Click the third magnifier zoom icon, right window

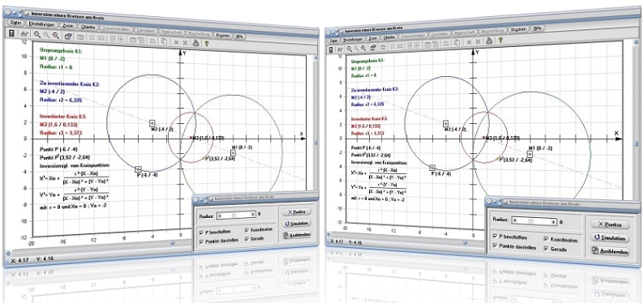point(364,48)
